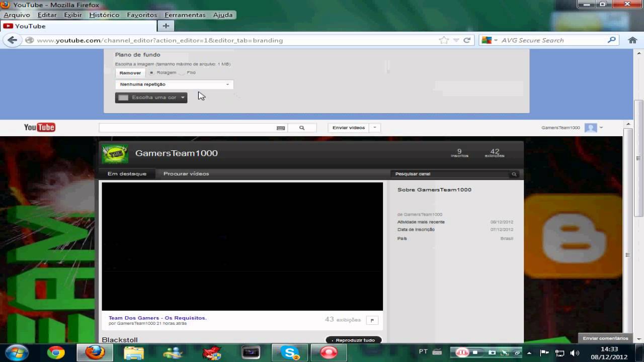Go to the Firefox home page icon
The image size is (644, 362).
[632, 40]
